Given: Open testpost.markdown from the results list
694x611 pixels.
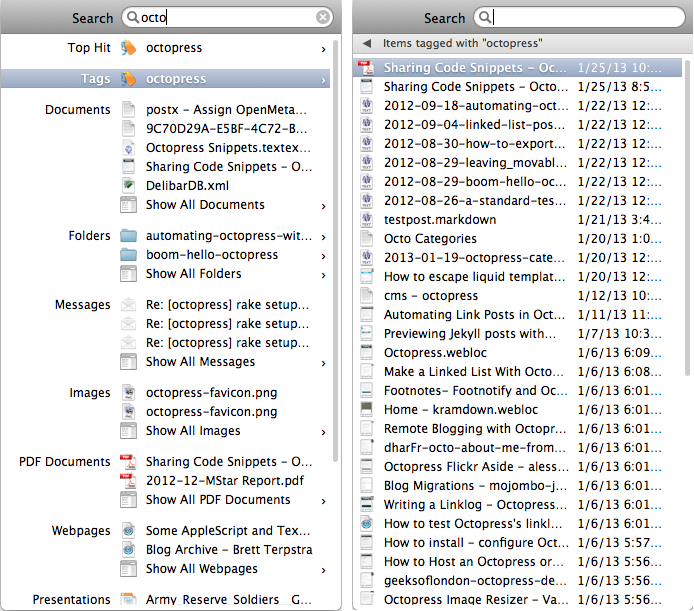Looking at the screenshot, I should tap(439, 219).
